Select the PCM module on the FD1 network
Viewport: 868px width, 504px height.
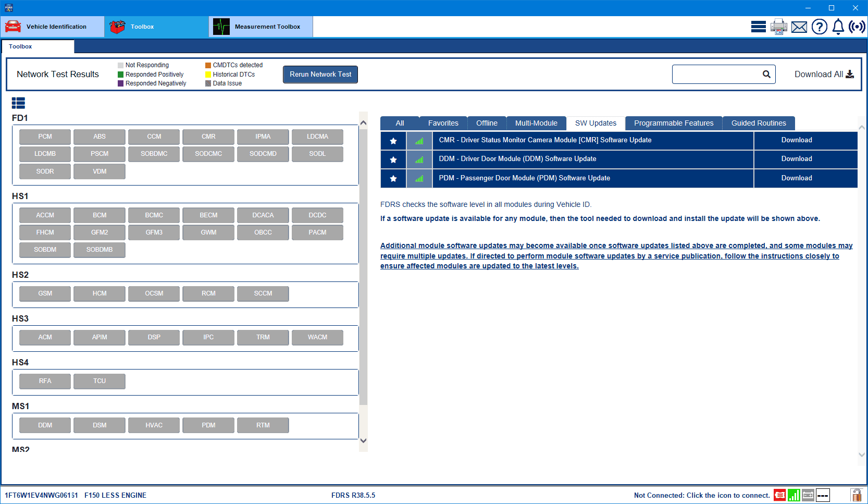pyautogui.click(x=45, y=137)
